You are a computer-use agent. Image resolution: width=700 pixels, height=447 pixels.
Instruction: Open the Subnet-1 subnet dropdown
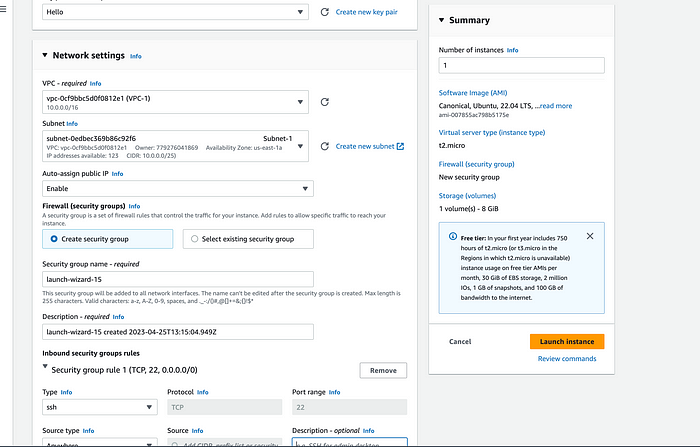pos(175,146)
